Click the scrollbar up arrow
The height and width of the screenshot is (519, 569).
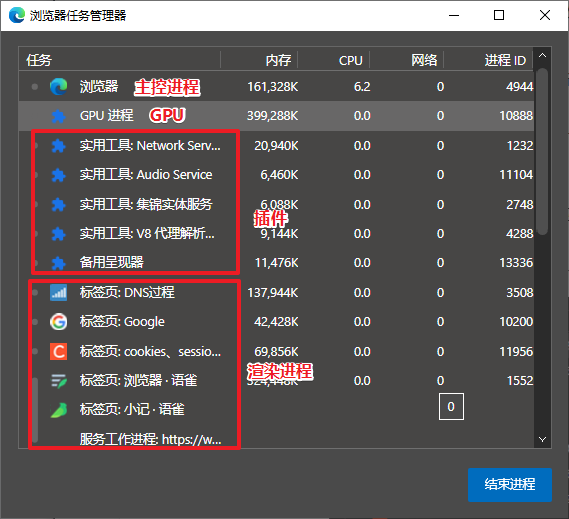543,56
